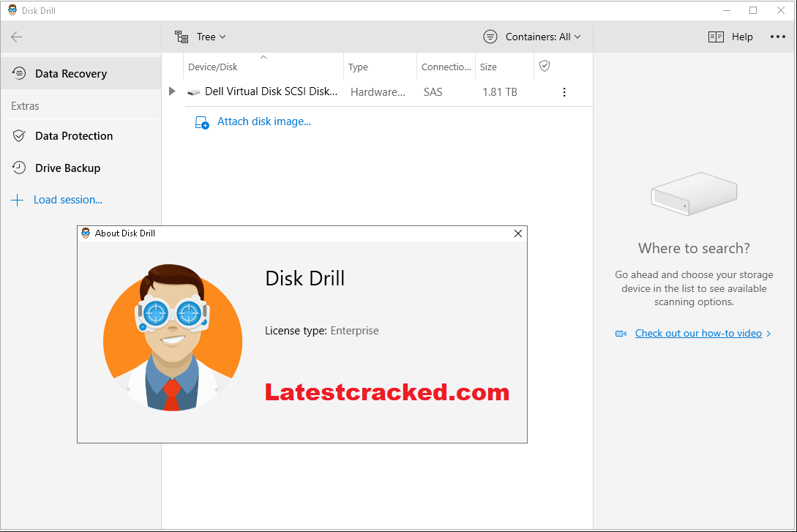797x532 pixels.
Task: Select the Dell Virtual Disk SCSI Disk entry
Action: (x=271, y=91)
